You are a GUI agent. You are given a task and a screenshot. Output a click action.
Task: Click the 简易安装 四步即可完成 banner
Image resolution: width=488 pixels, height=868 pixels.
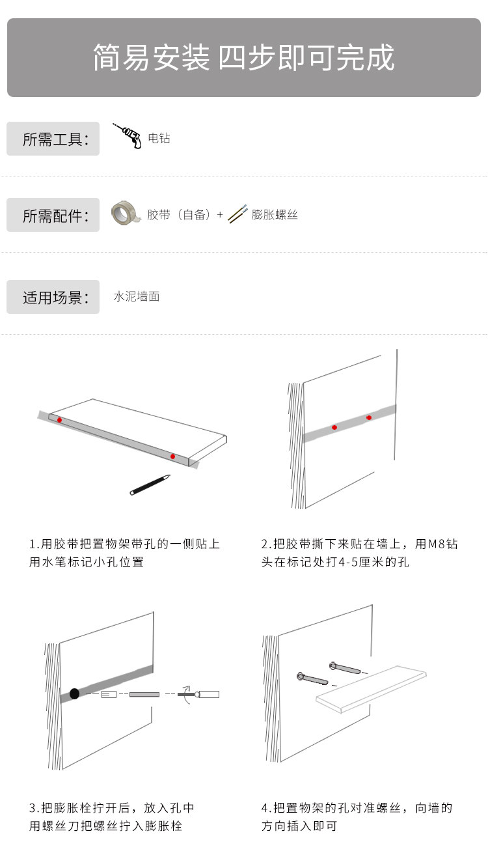tap(244, 58)
